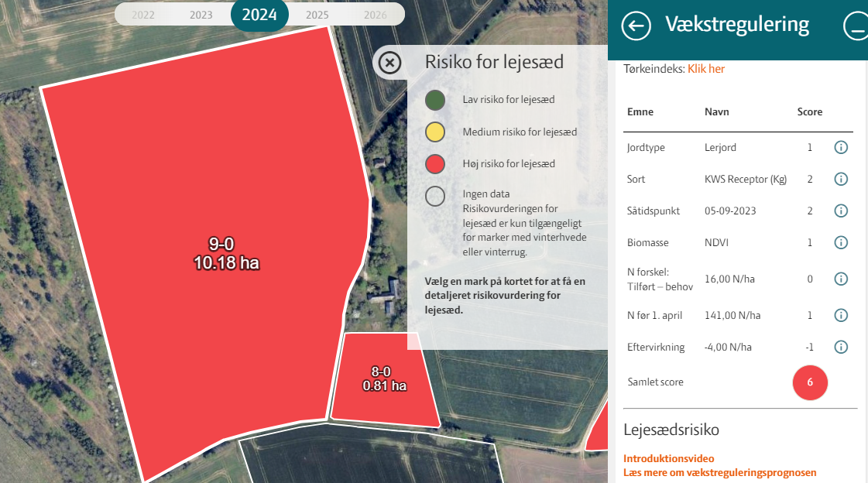Open the Introduktionsvideo link
The height and width of the screenshot is (483, 868).
coord(668,459)
